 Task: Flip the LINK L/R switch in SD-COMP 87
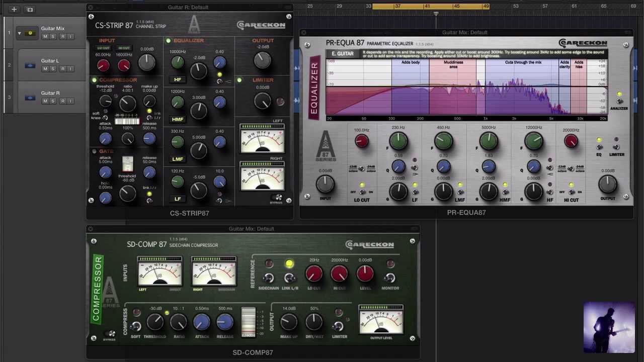tap(290, 278)
